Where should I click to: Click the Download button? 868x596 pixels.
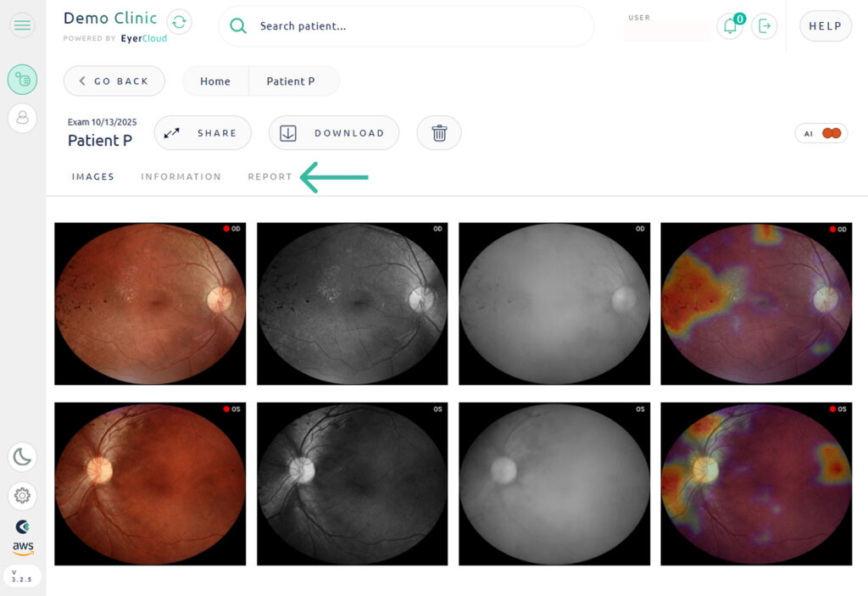334,133
